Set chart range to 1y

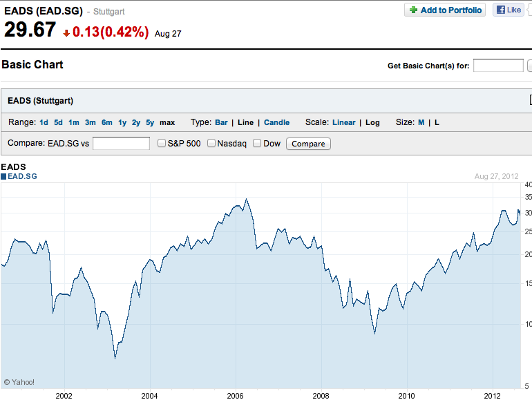tap(122, 122)
